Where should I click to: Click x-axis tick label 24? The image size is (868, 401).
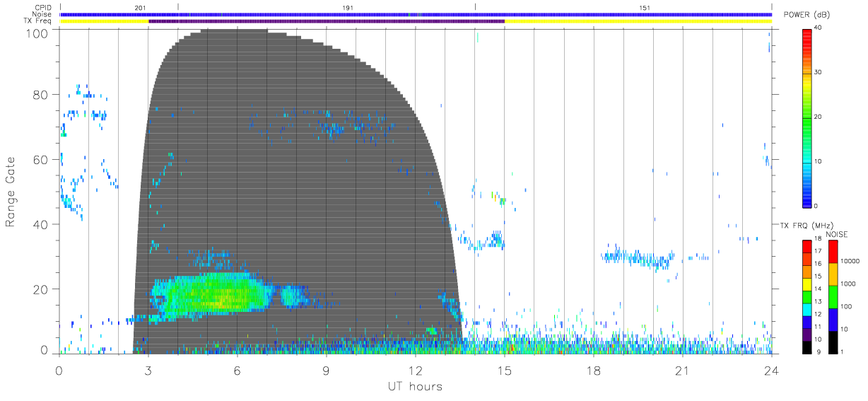click(771, 371)
